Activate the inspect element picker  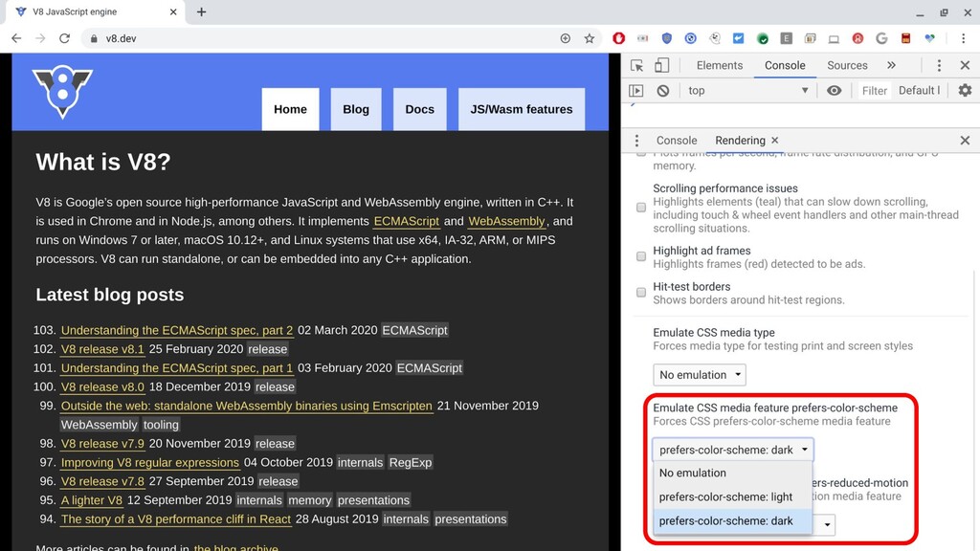pos(636,66)
